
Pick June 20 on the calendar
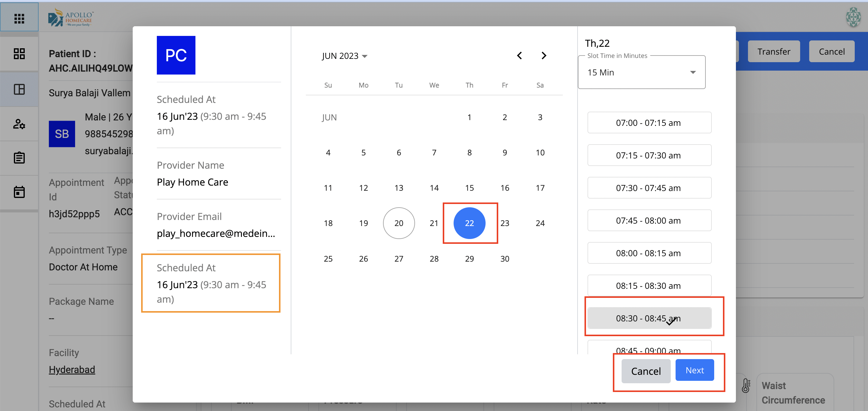[399, 223]
